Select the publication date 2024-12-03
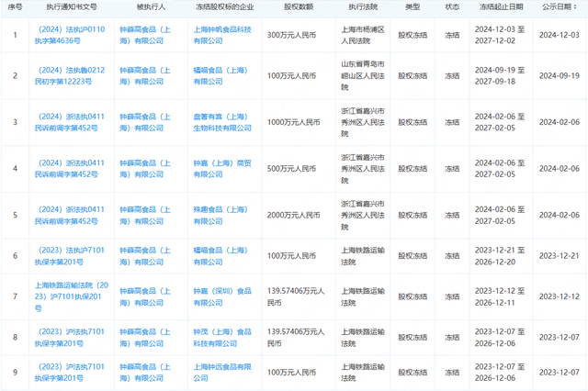Image resolution: width=588 pixels, height=391 pixels. click(x=560, y=35)
